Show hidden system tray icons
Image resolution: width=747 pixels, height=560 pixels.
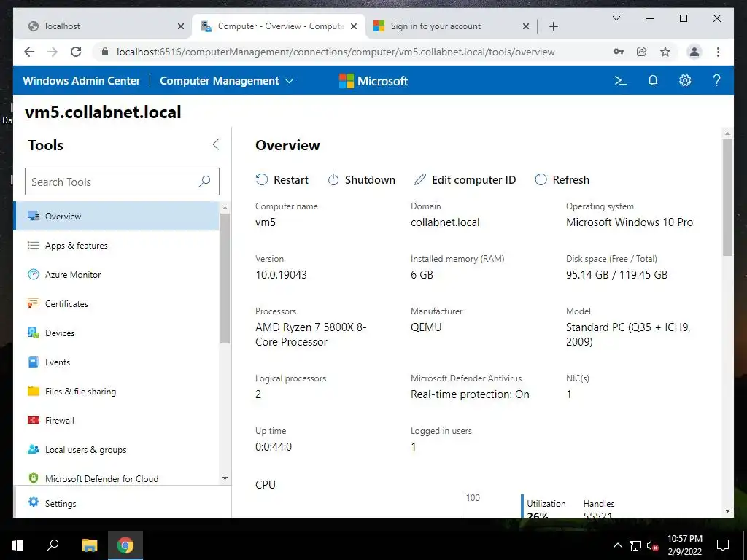(x=617, y=545)
